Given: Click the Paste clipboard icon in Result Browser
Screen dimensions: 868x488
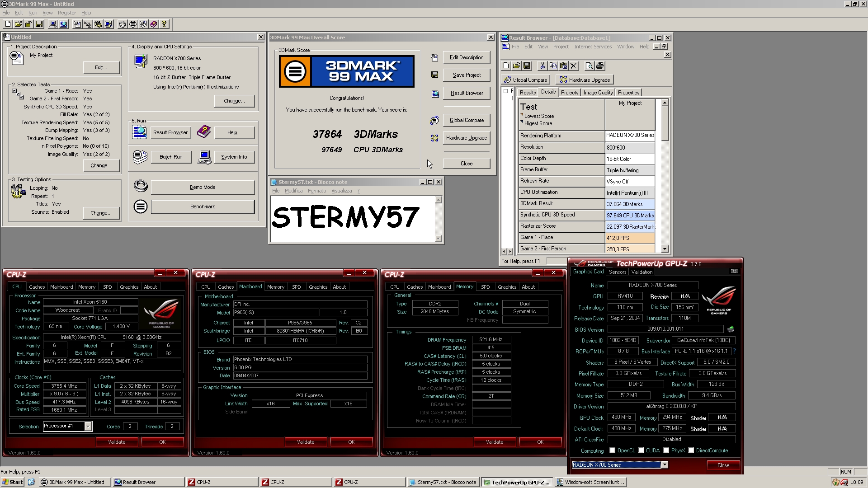Looking at the screenshot, I should [563, 66].
